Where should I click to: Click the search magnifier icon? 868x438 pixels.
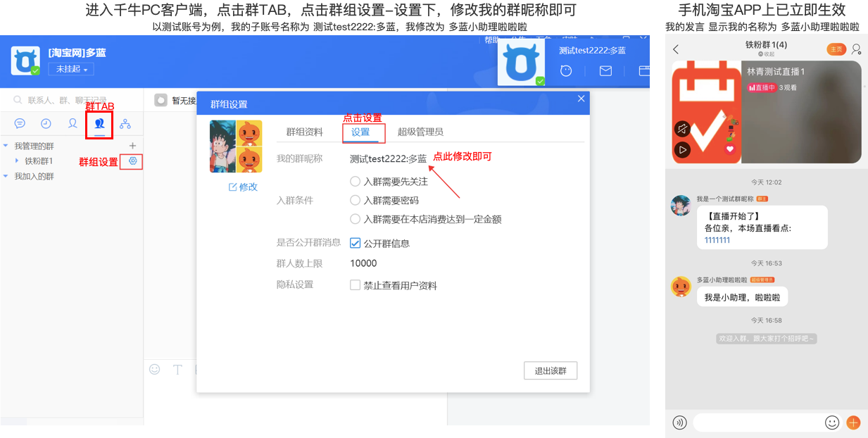point(18,100)
